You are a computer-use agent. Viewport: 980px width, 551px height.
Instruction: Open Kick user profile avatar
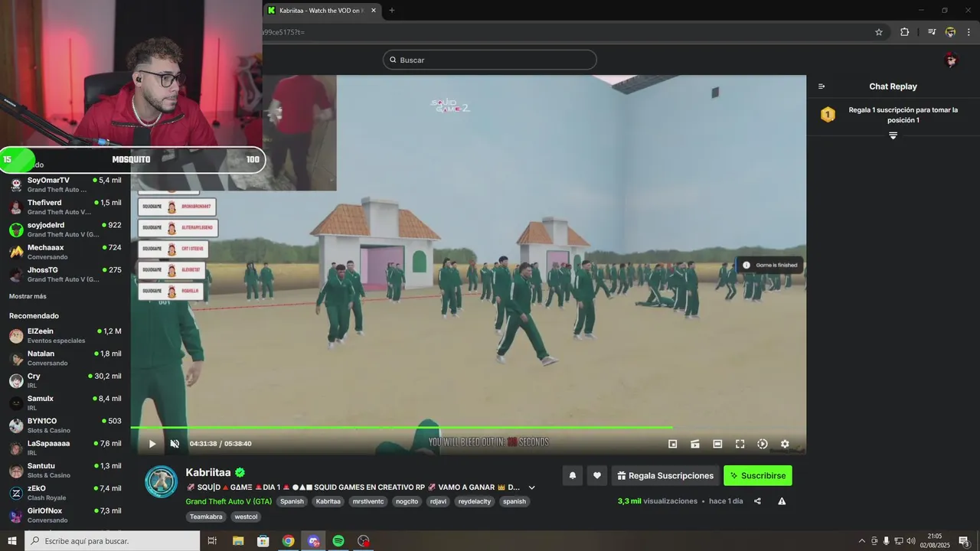(952, 60)
